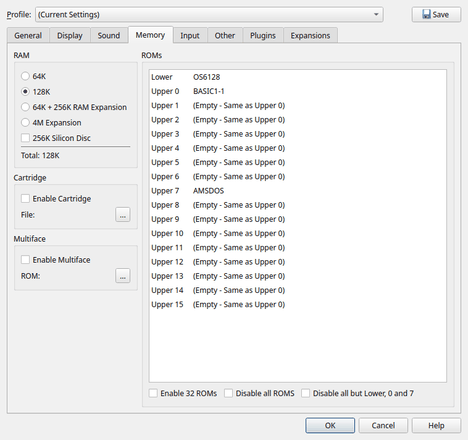Select the Upper 4 ROM slot
The height and width of the screenshot is (440, 468).
(297, 148)
